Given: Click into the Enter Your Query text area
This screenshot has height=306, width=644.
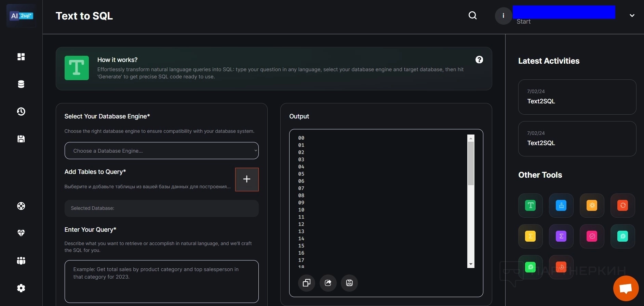Looking at the screenshot, I should click(x=162, y=281).
